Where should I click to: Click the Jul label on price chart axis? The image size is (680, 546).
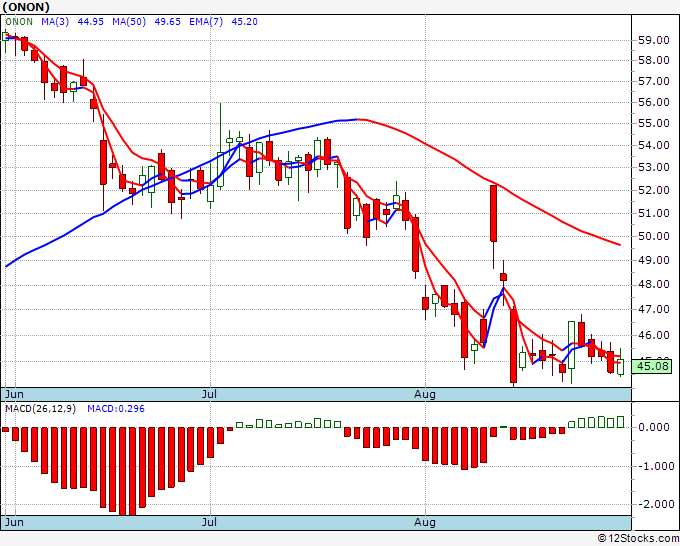pos(209,394)
